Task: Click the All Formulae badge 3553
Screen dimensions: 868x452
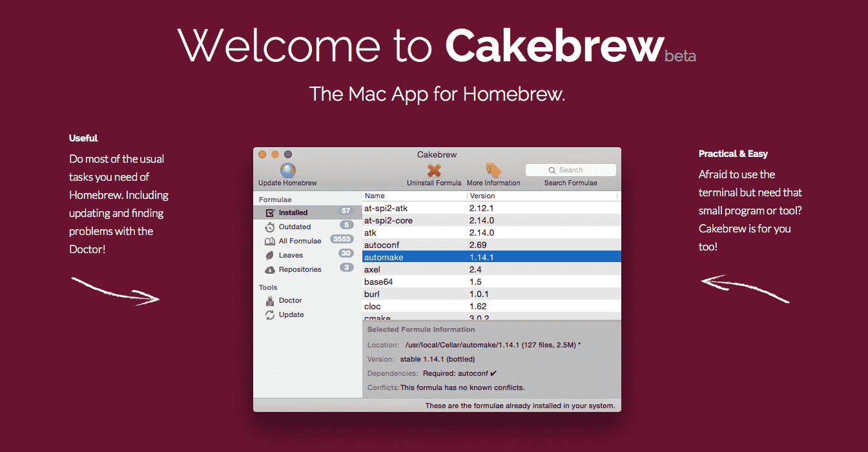Action: (x=342, y=239)
